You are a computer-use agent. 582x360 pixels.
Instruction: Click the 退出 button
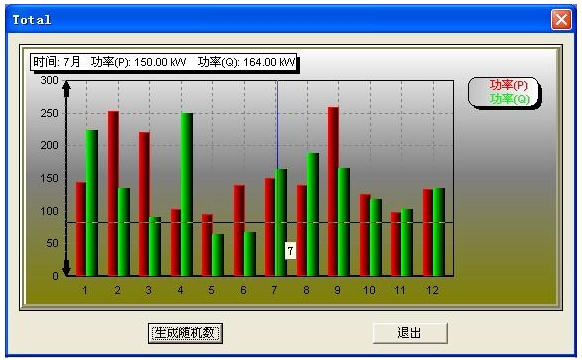(x=410, y=333)
